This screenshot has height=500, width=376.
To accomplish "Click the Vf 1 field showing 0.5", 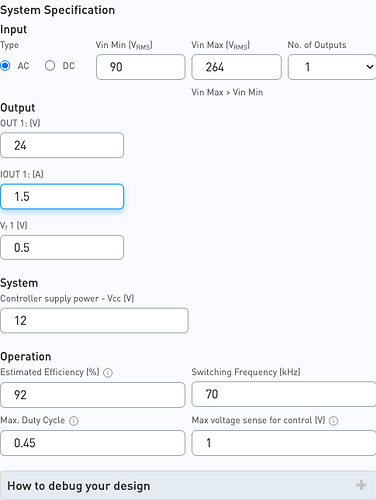I will [62, 247].
